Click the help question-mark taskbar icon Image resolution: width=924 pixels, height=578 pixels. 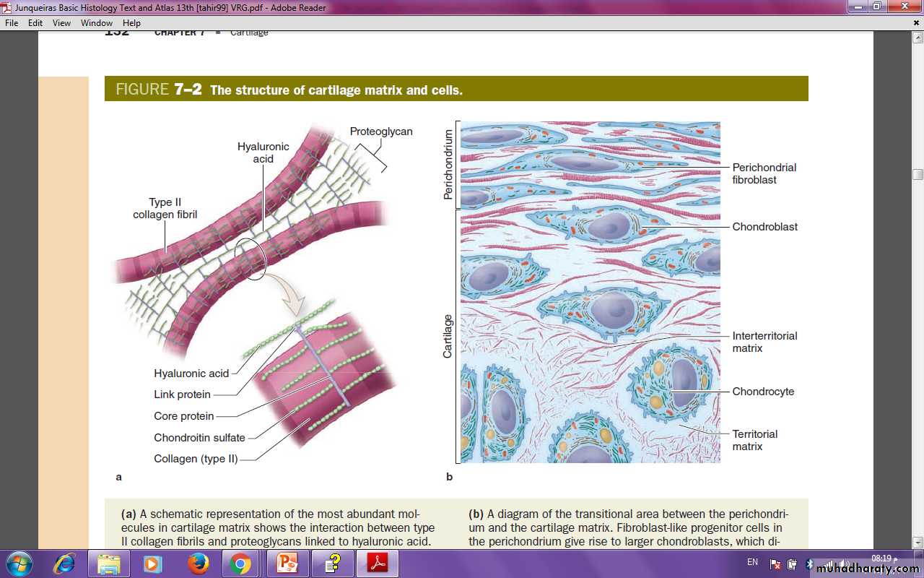click(x=333, y=564)
